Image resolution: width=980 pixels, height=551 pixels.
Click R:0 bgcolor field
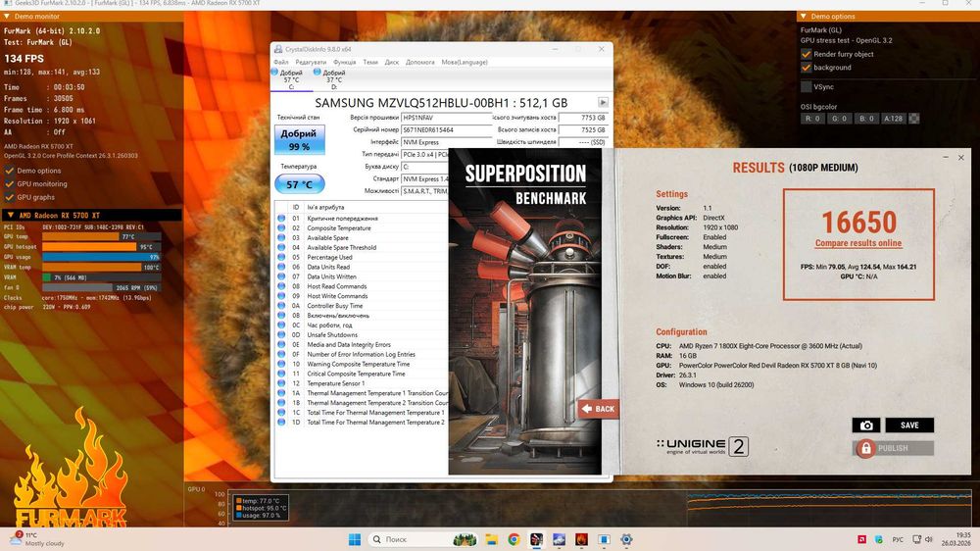(812, 119)
